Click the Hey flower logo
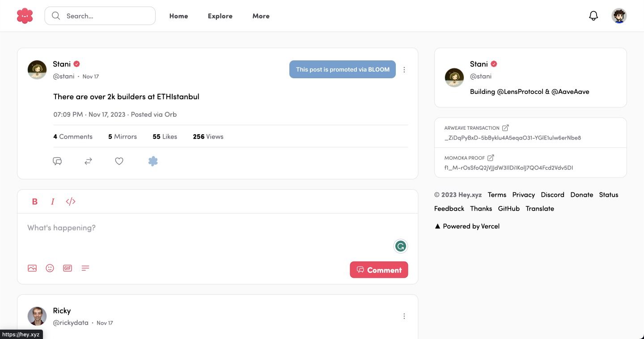This screenshot has width=644, height=339. 25,16
